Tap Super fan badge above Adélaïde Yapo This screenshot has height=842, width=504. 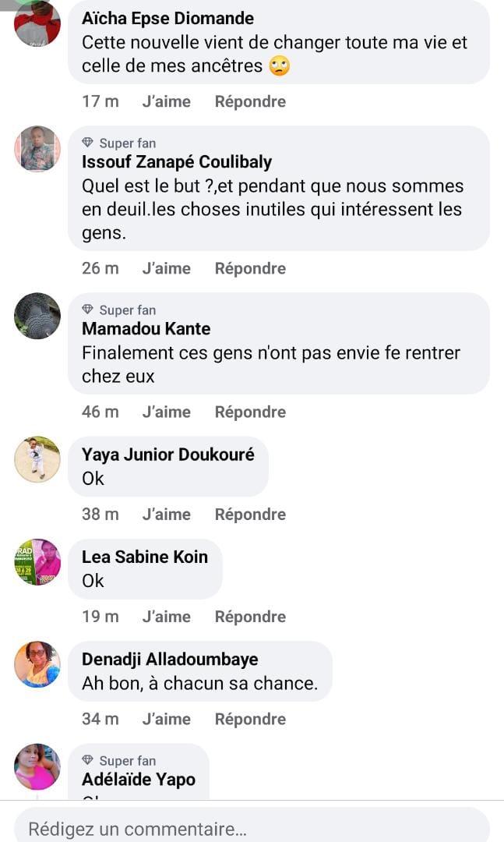pyautogui.click(x=119, y=760)
